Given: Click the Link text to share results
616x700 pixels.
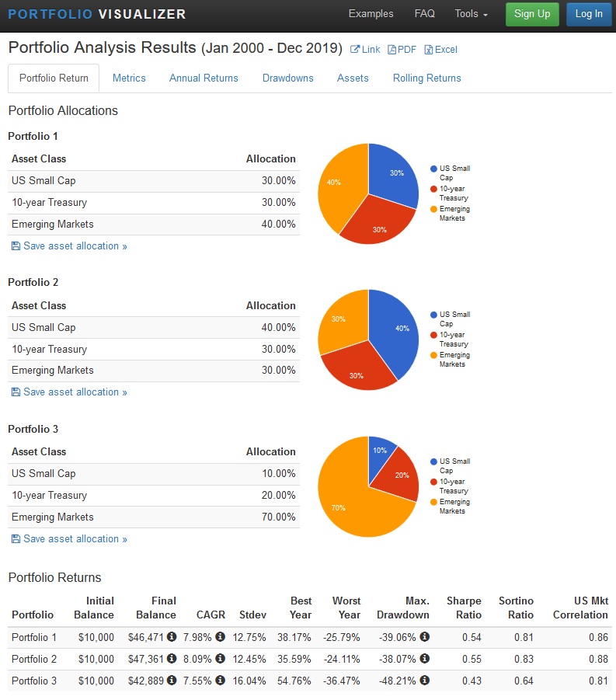Looking at the screenshot, I should click(371, 50).
